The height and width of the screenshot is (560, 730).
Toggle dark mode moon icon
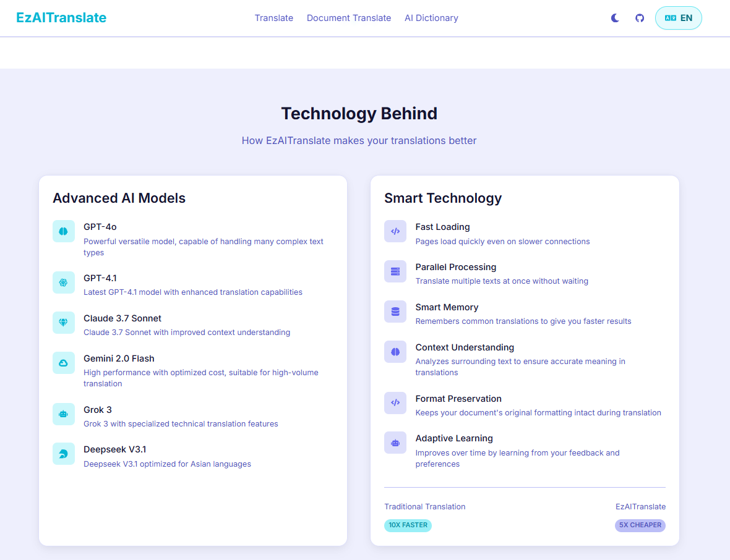click(x=615, y=18)
